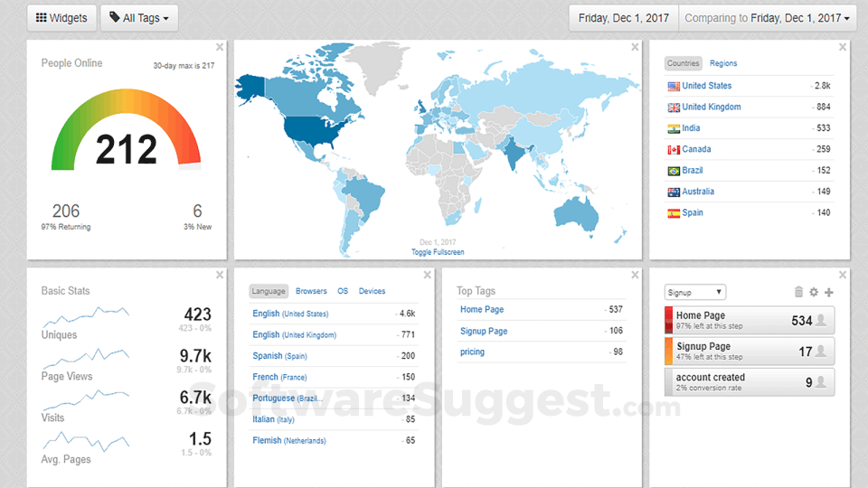
Task: Expand the Signup funnel selector
Action: point(694,292)
